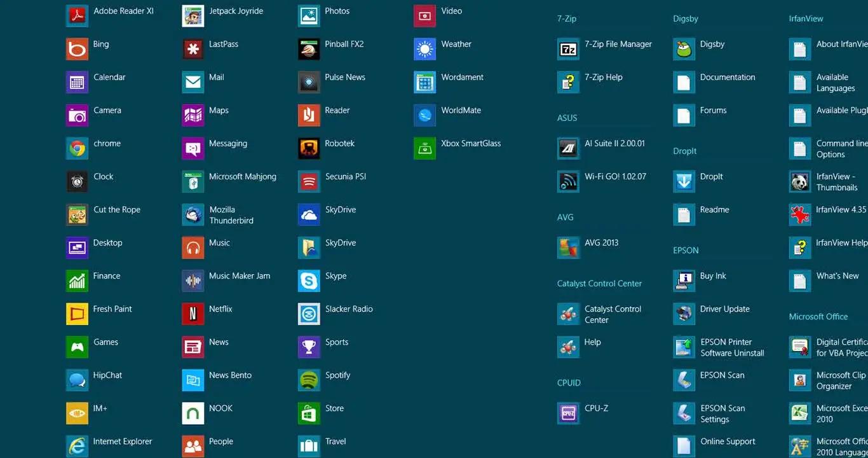
Task: Open the IrfanView - Thumbnails panda icon
Action: point(800,181)
